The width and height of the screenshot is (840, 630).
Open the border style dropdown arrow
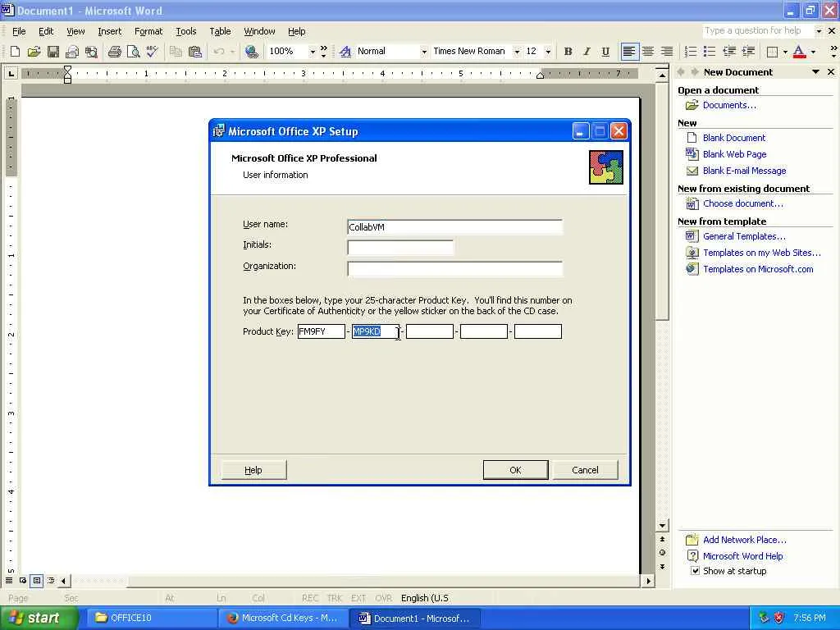pyautogui.click(x=785, y=52)
